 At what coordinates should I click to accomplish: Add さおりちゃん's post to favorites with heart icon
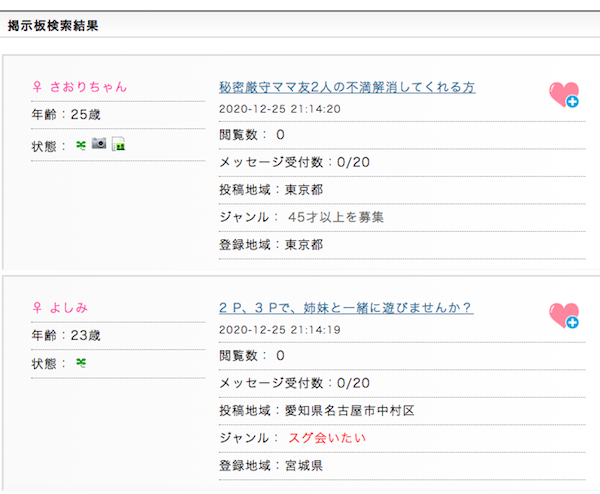(x=564, y=95)
